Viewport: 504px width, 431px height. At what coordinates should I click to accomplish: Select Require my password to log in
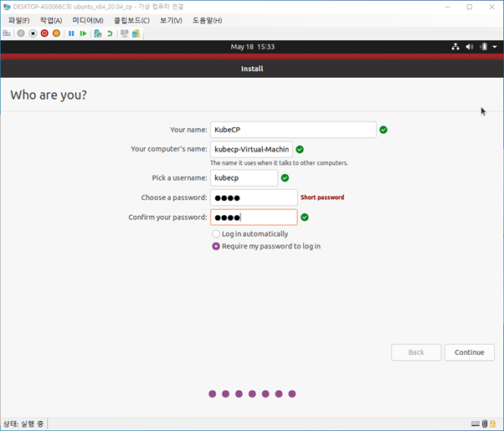266,247
